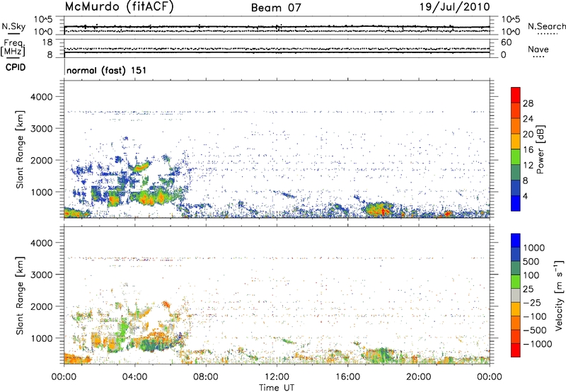Click the '-1000' tick on velocity scale

pos(537,344)
